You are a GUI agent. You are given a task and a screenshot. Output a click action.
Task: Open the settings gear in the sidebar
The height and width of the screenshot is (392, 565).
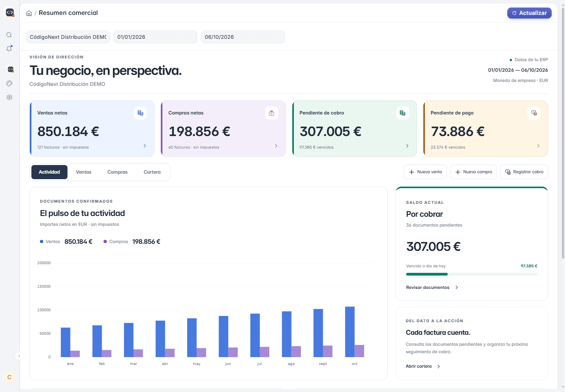click(9, 97)
